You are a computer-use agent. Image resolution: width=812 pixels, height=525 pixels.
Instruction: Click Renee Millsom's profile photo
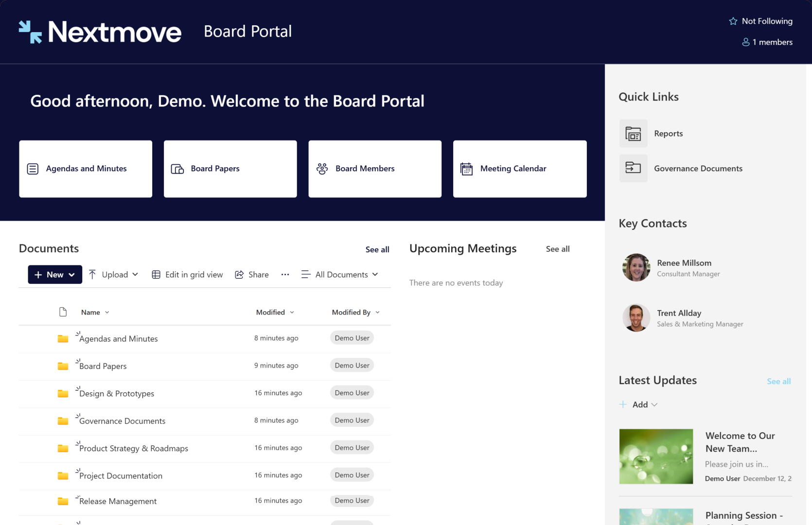[636, 267]
